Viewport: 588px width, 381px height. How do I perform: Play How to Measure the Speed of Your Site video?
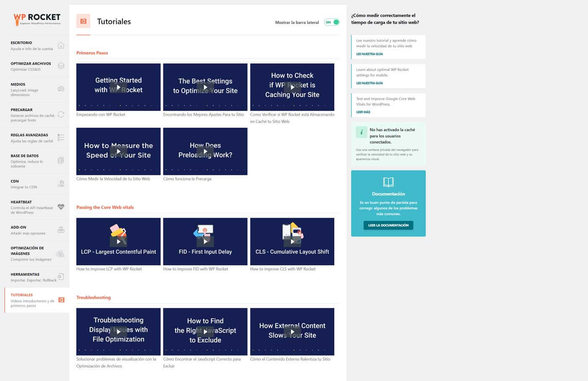coord(118,151)
